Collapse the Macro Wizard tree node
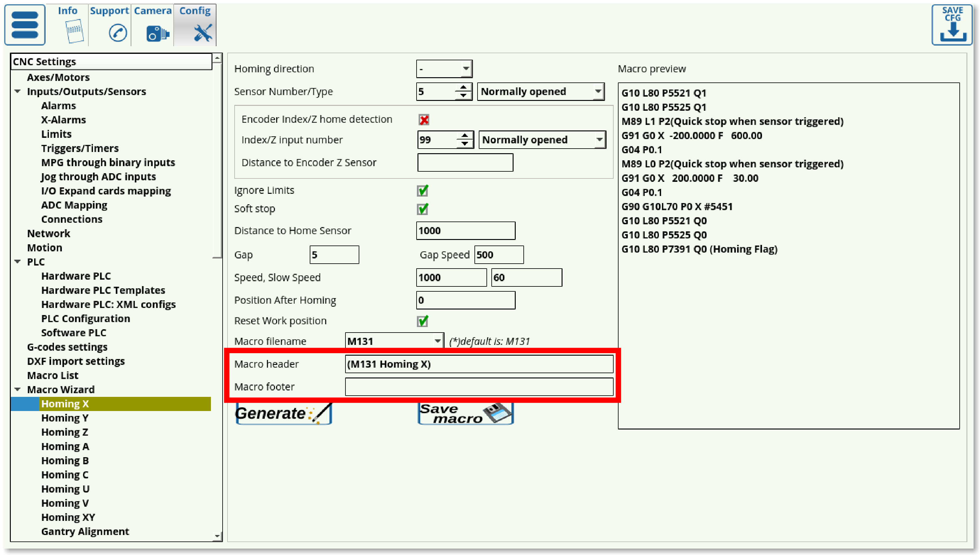The image size is (980, 555). 18,389
